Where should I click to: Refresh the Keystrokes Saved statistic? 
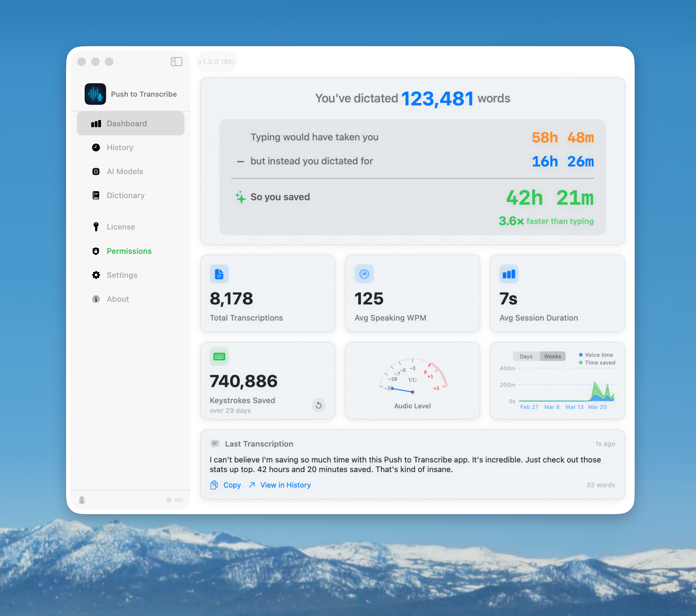coord(319,405)
